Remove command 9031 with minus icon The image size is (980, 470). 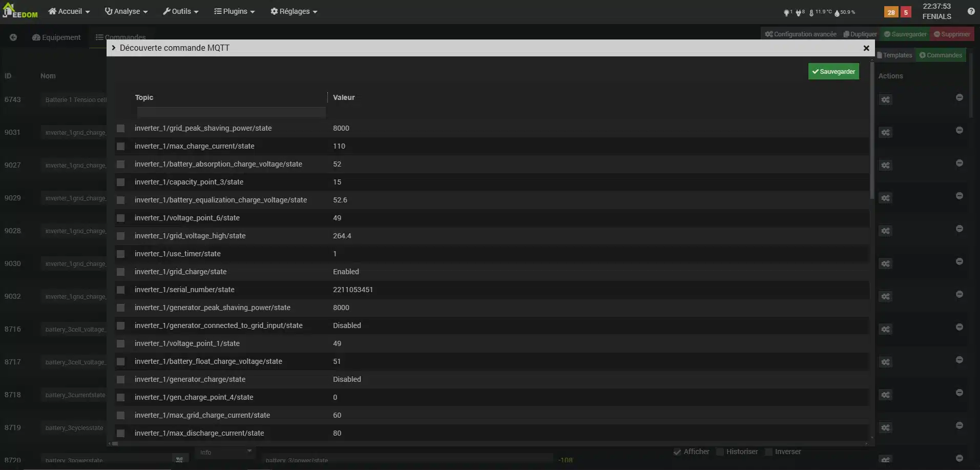point(960,130)
